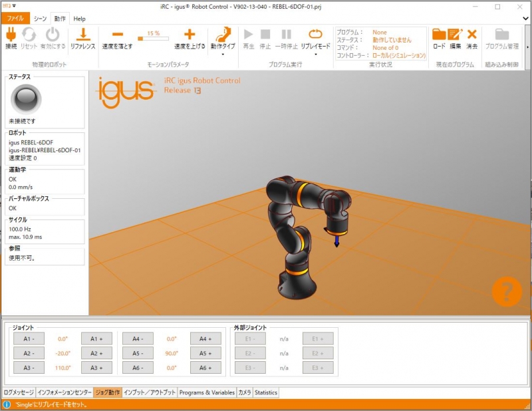This screenshot has height=411, width=532.
Task: Click the E2 - external joint button
Action: click(x=251, y=353)
